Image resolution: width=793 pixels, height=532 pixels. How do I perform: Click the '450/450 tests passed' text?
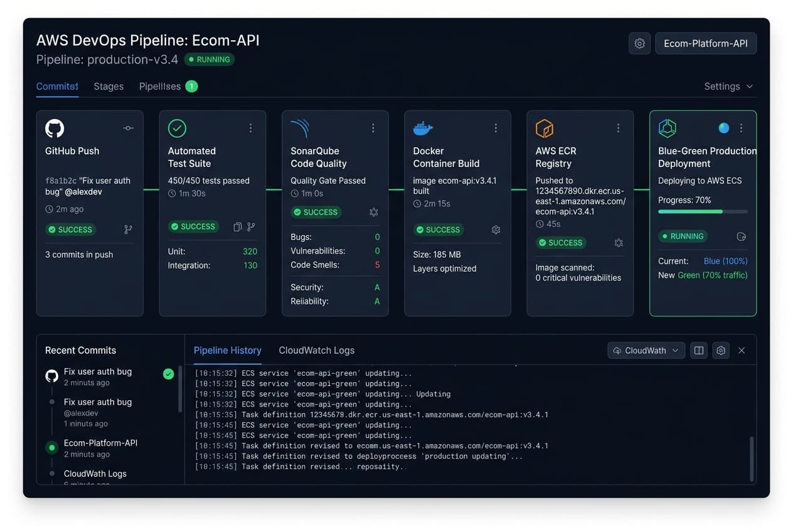coord(209,181)
